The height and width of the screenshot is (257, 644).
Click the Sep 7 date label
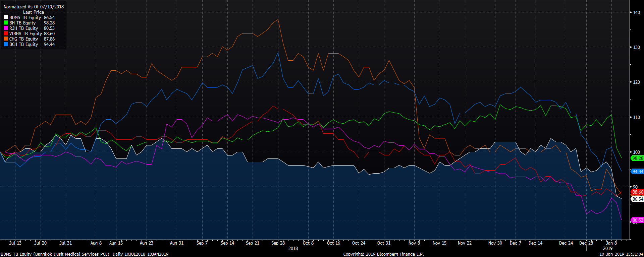point(202,243)
